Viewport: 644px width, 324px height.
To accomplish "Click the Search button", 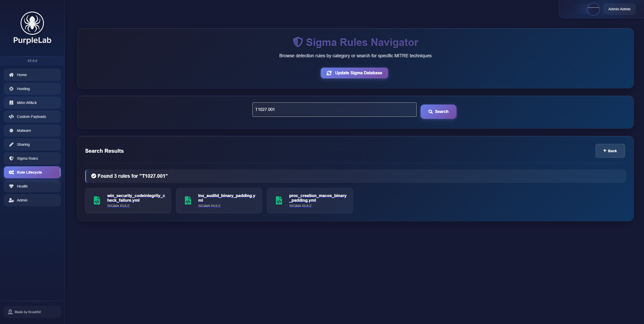I will coord(438,112).
